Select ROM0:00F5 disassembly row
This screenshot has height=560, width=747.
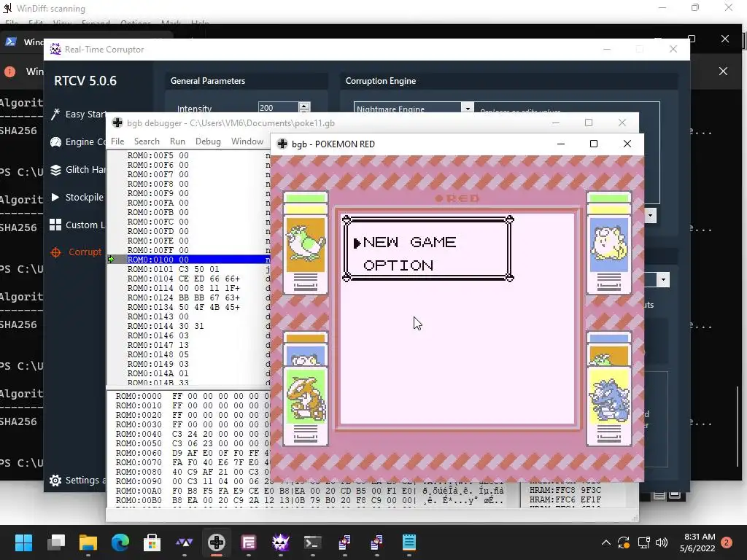click(189, 155)
